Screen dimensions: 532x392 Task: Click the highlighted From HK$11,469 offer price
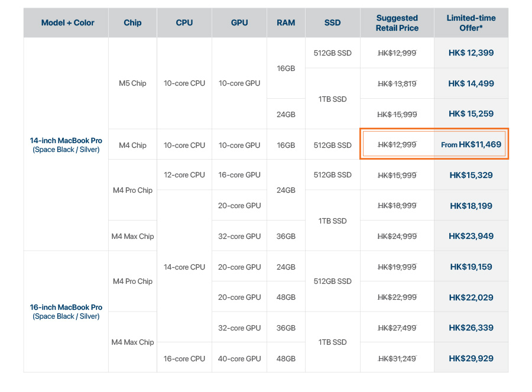(x=471, y=144)
